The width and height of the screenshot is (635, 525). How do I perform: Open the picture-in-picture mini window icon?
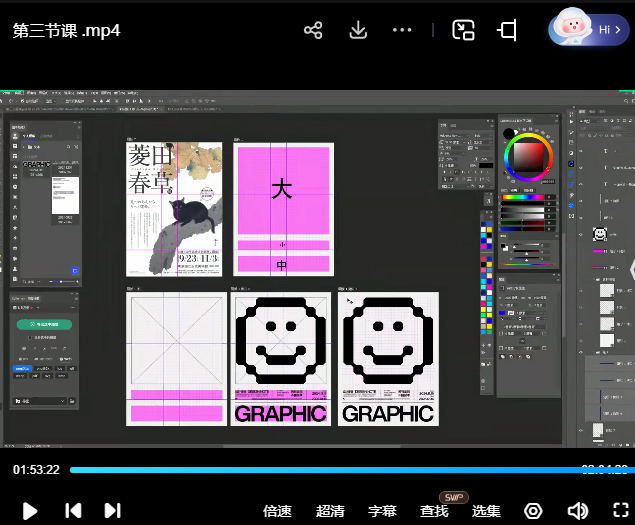coord(463,30)
